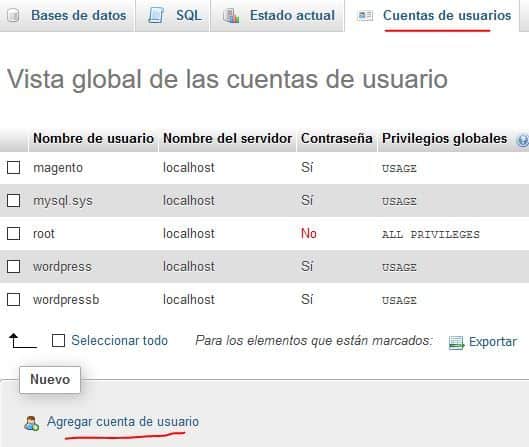Click localhost in the mysql.sys row

click(189, 200)
